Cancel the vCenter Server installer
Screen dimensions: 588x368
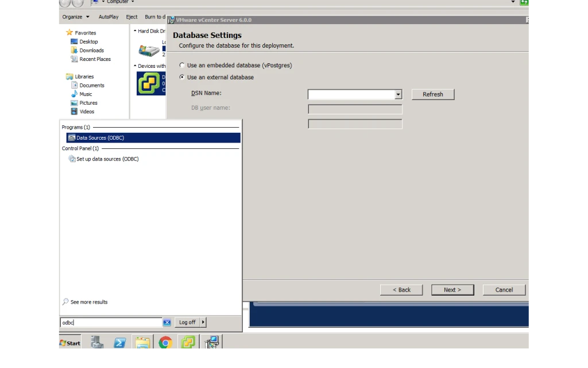504,290
